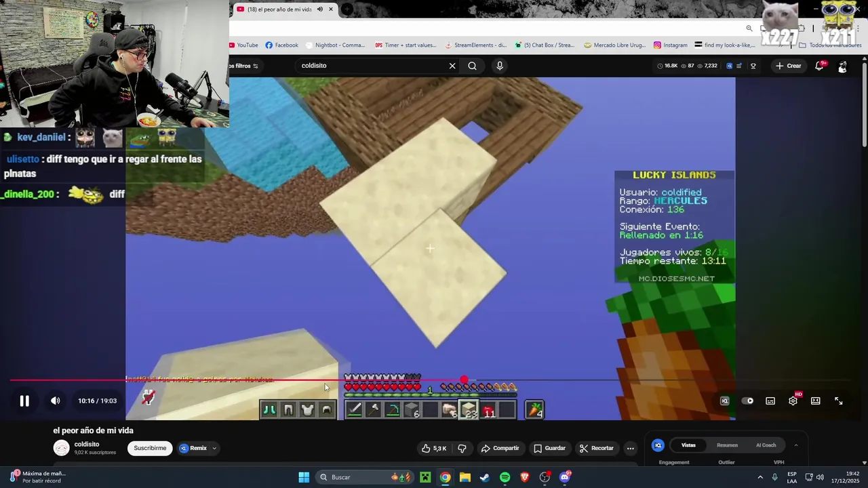Expand the Remix dropdown arrow

click(214, 448)
